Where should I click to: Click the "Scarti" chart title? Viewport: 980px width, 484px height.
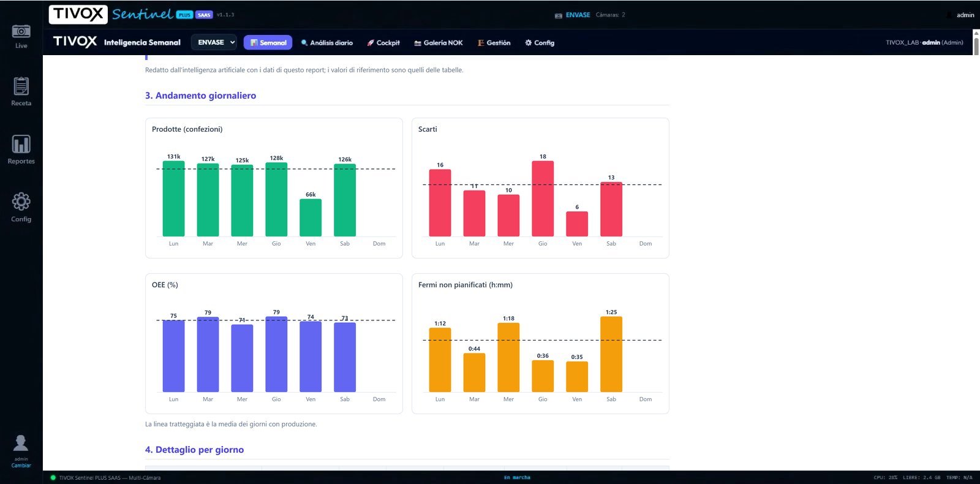tap(428, 129)
